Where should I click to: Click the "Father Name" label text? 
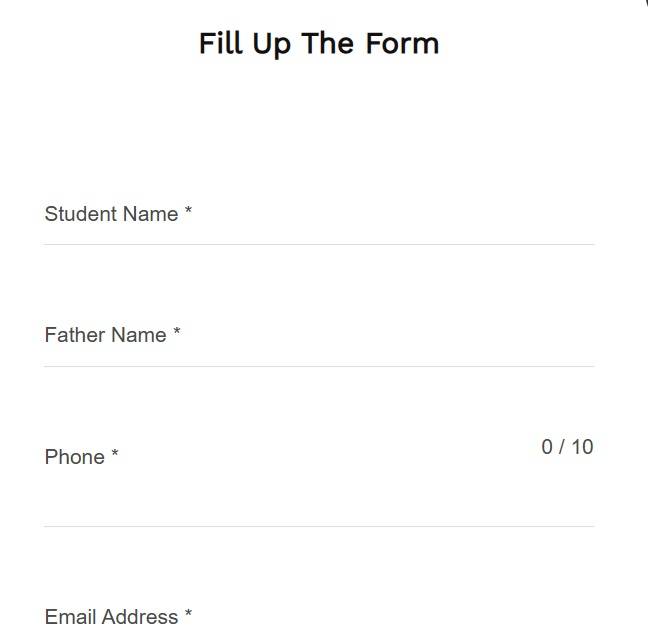[x=105, y=335]
